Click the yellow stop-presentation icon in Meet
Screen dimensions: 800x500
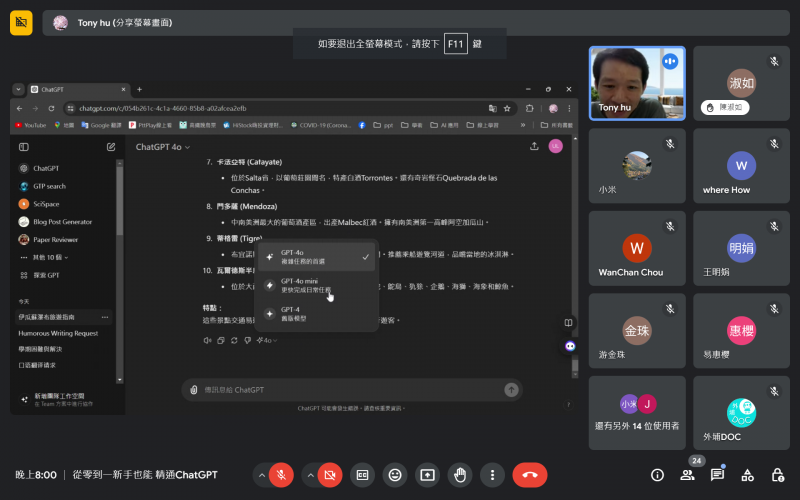(21, 22)
